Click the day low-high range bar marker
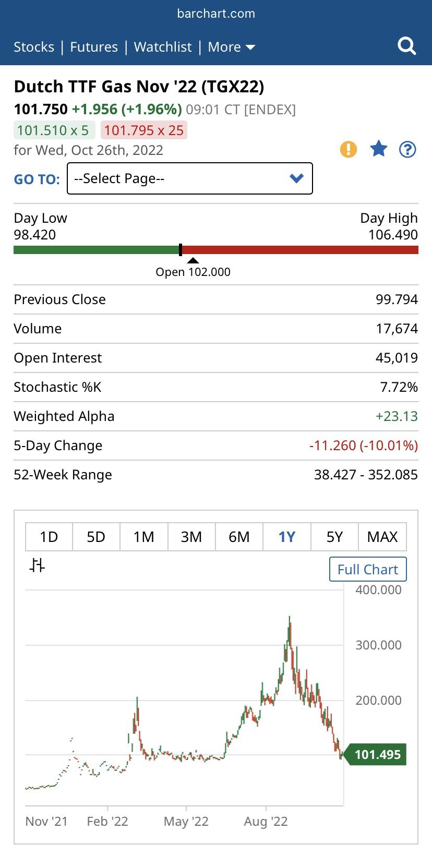 (181, 250)
